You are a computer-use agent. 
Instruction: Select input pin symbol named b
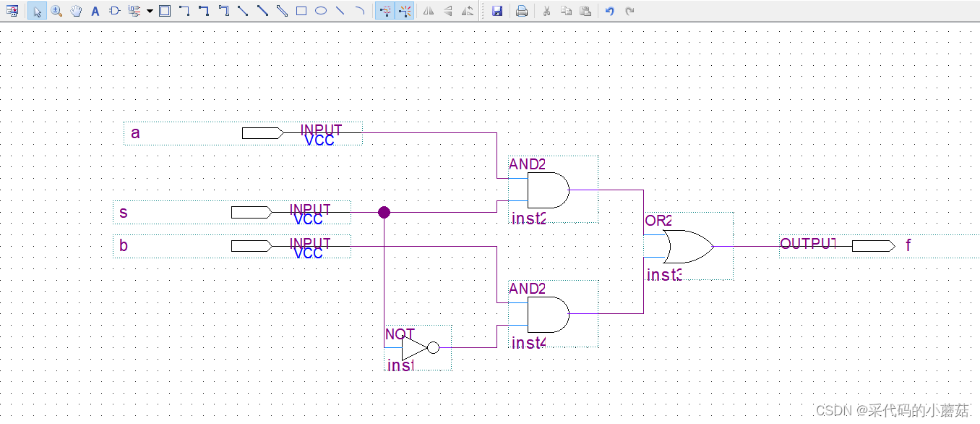pyautogui.click(x=252, y=246)
